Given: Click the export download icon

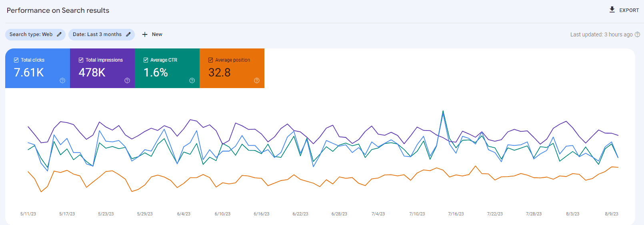Looking at the screenshot, I should [612, 10].
